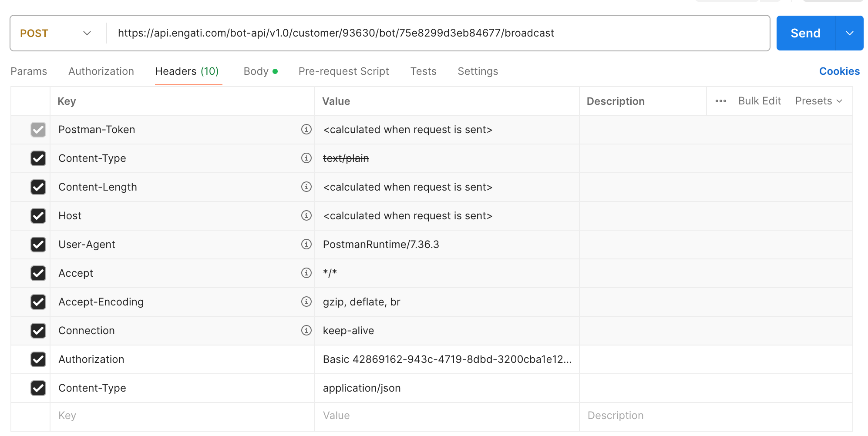
Task: Expand the Send button dropdown arrow
Action: point(849,33)
